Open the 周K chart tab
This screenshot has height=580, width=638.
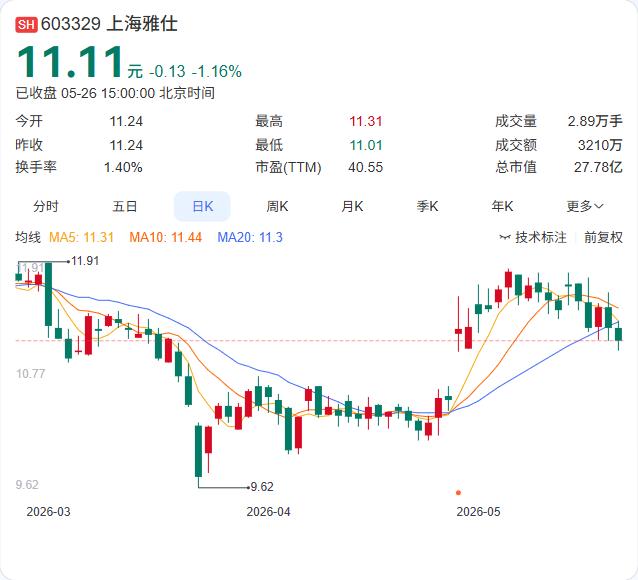point(277,206)
